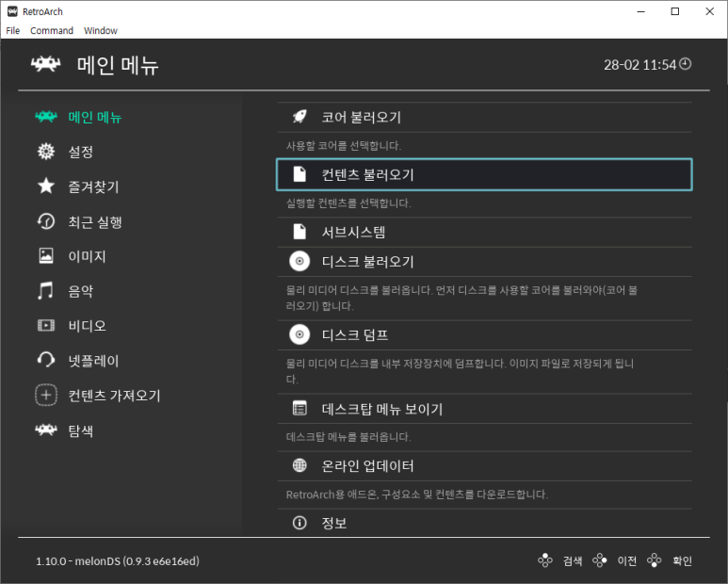Click version text 1.10.0 - melonDS
Screen dimensions: 728x584
[118, 561]
